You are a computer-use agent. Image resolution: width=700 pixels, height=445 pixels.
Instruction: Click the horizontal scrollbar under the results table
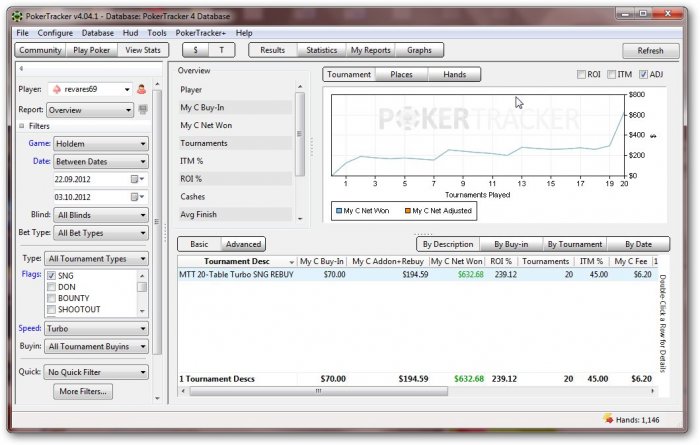318,391
